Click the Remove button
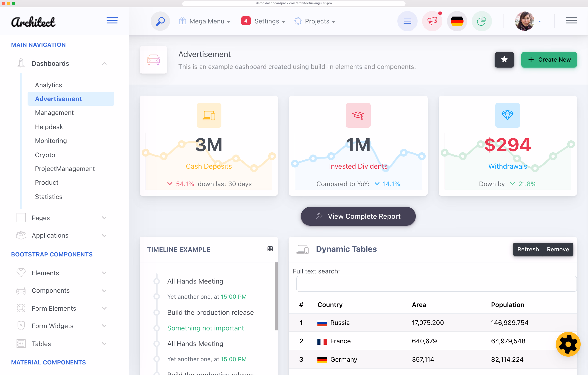 558,250
